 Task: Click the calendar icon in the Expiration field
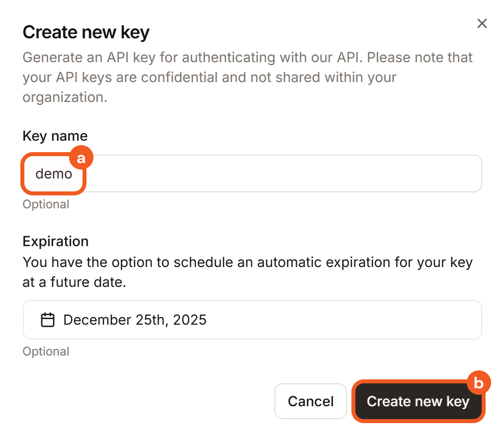47,320
